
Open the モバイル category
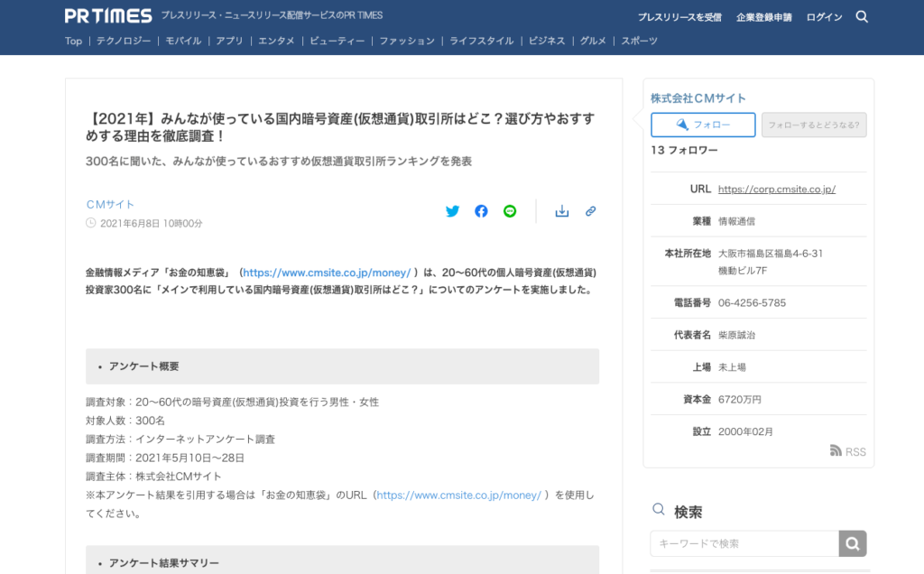tap(183, 41)
